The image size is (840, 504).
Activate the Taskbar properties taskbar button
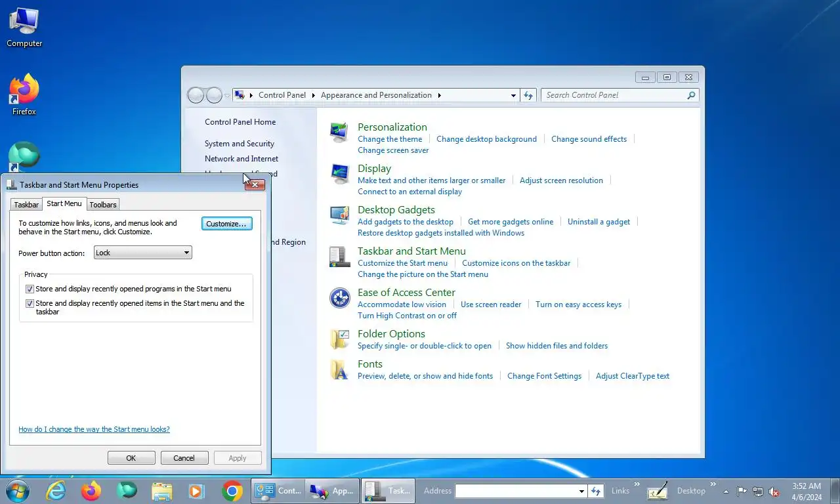(388, 490)
